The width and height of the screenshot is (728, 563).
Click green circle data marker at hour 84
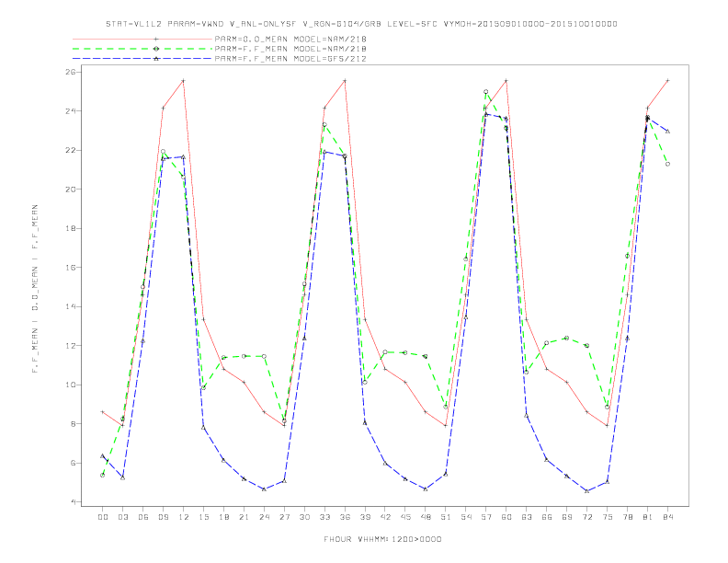tap(667, 164)
